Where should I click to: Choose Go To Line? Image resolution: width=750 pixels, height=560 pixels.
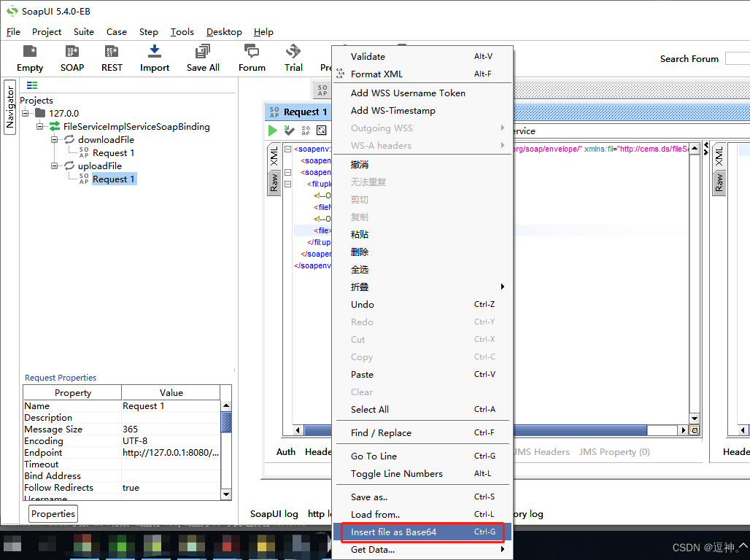click(422, 456)
